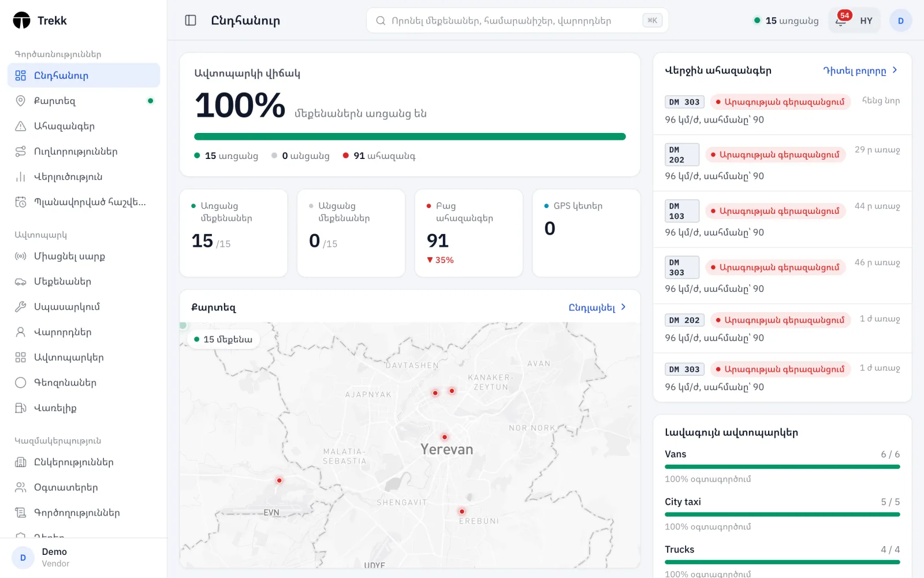This screenshot has width=924, height=578.
Task: Open Առցանց մեքենաներ 15/15 card
Action: (233, 233)
